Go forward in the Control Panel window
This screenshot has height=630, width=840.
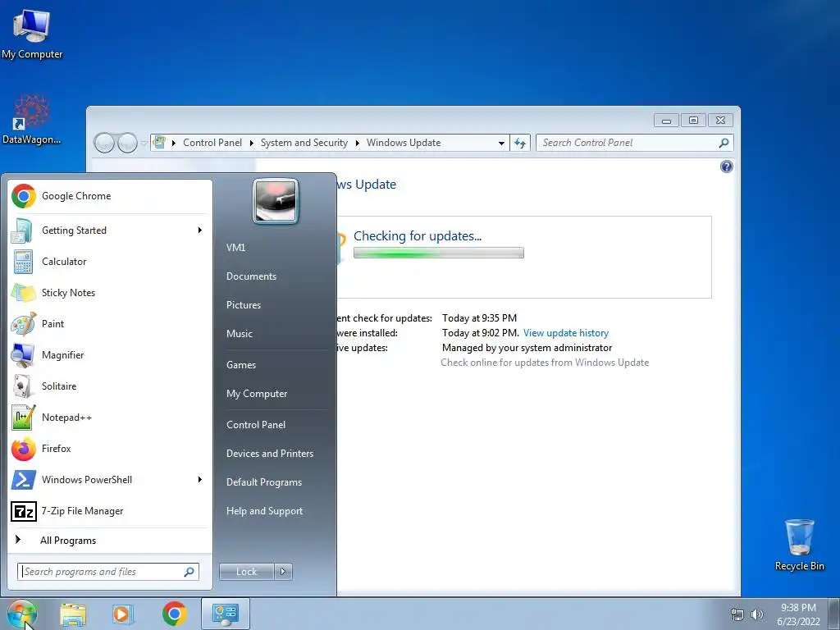(127, 143)
